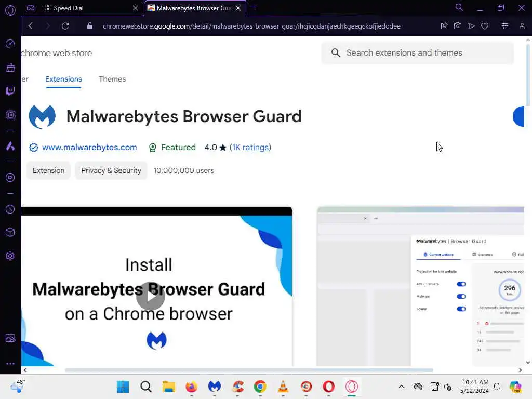Open Twitch panel in the sidebar
532x399 pixels.
pos(10,91)
